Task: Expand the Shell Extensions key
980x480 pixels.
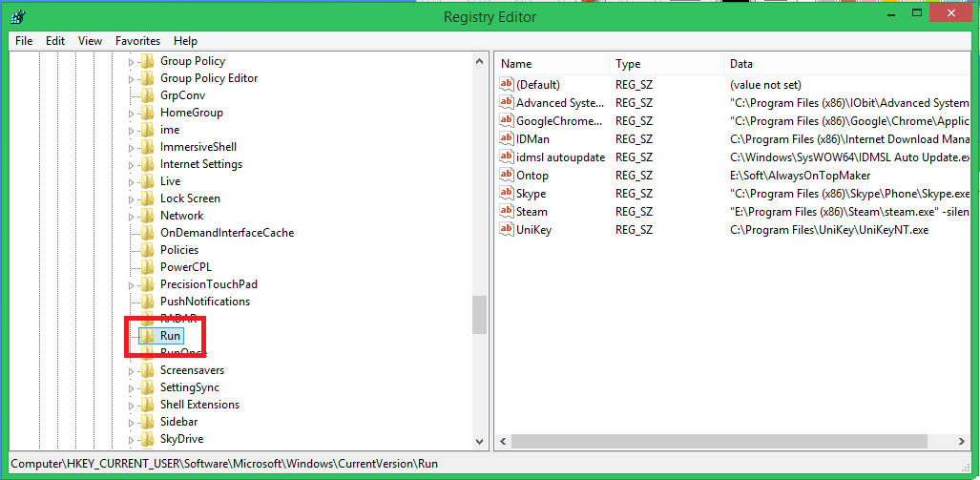Action: [131, 406]
